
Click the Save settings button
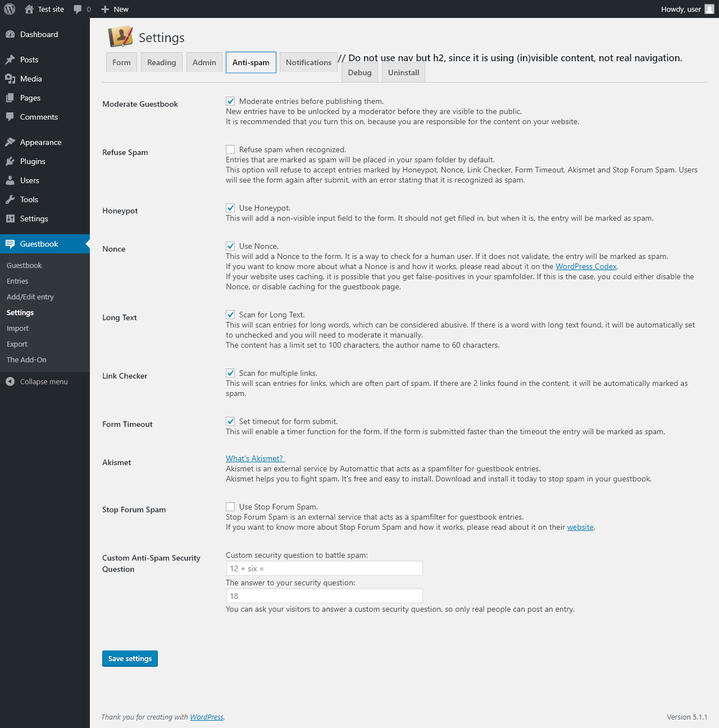point(130,658)
